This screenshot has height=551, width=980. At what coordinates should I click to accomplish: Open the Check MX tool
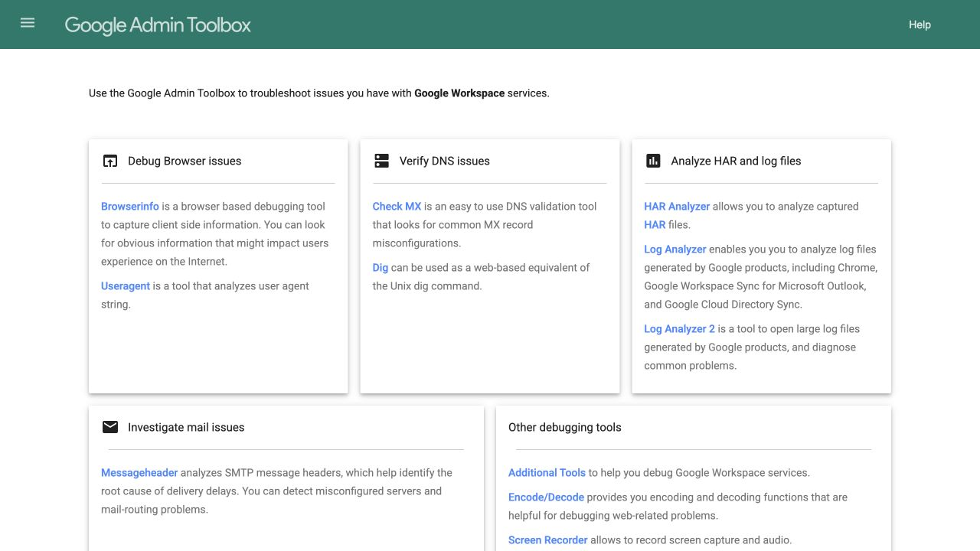[397, 207]
